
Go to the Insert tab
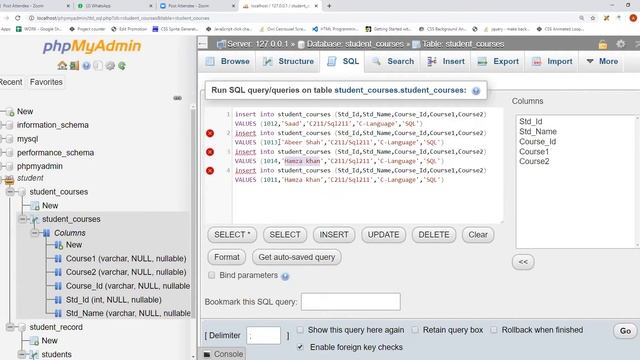pos(446,61)
